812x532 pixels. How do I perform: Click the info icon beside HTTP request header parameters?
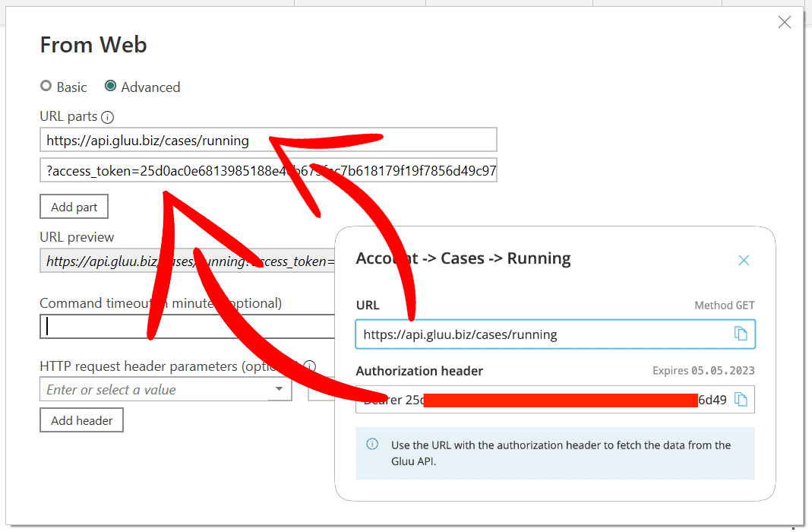(x=309, y=366)
